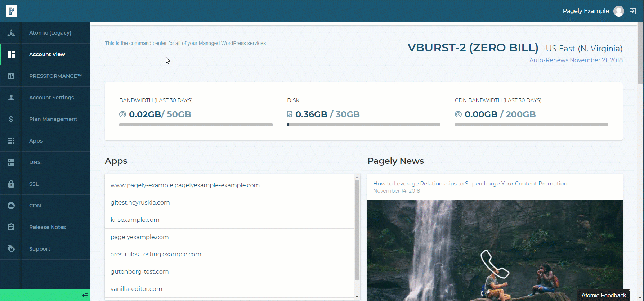Click the user avatar icon

click(x=619, y=11)
